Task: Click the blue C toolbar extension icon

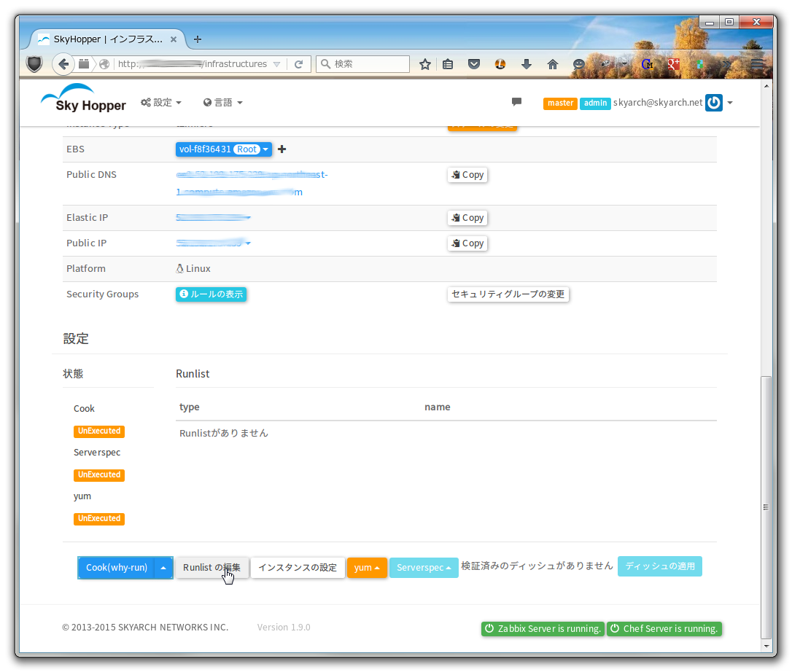Action: [x=647, y=64]
